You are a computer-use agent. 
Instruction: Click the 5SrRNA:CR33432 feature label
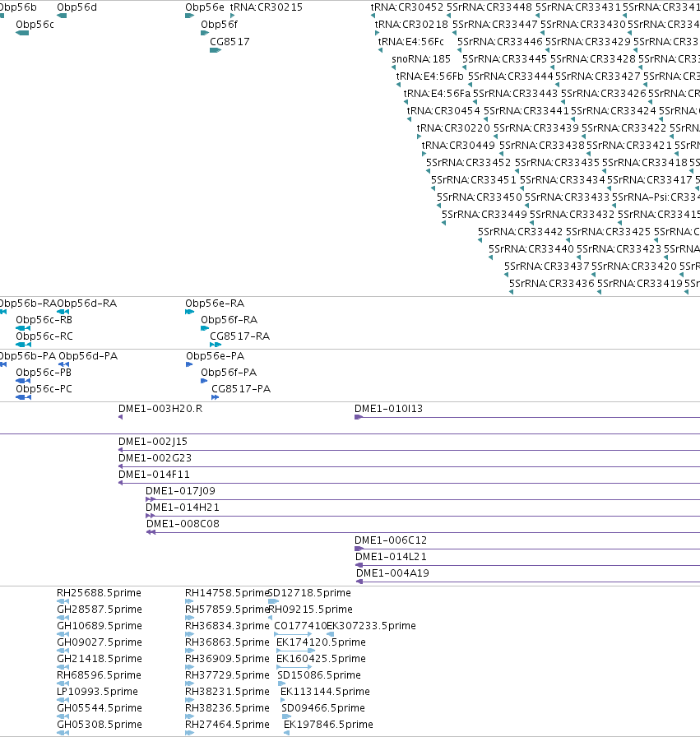pyautogui.click(x=573, y=215)
